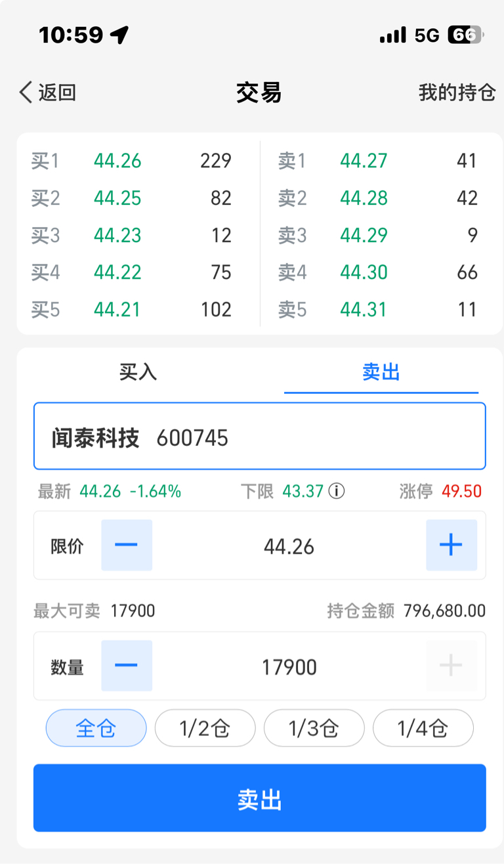The width and height of the screenshot is (504, 864).
Task: Tap the disabled quantity plus button
Action: pos(451,666)
